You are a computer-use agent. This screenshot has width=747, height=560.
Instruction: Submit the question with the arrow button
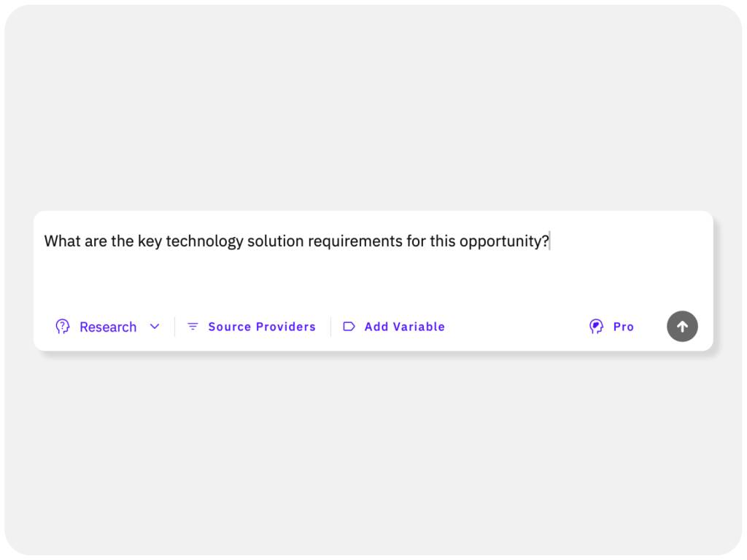pyautogui.click(x=682, y=326)
